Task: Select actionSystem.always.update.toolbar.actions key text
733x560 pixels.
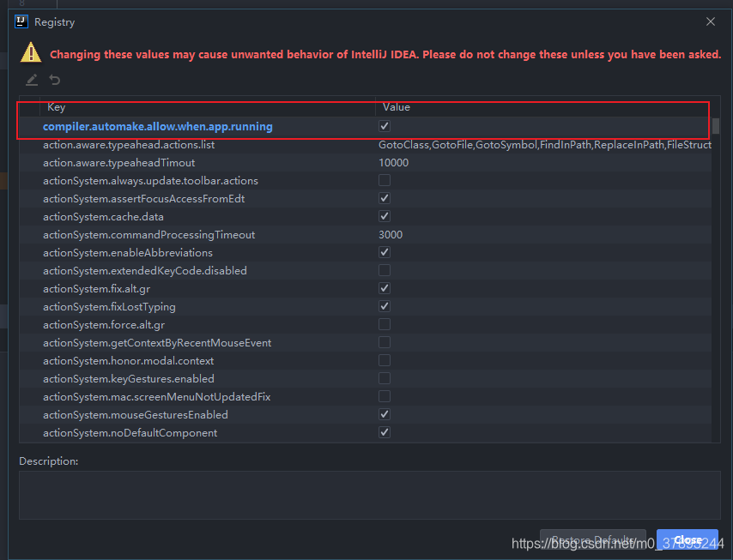Action: pyautogui.click(x=150, y=181)
